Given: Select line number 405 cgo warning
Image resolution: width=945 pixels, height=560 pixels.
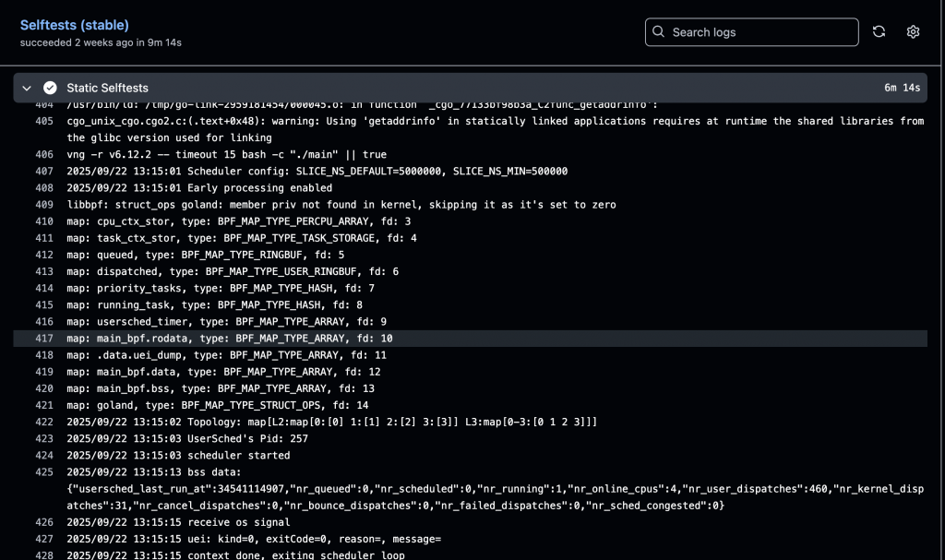Looking at the screenshot, I should pos(44,122).
